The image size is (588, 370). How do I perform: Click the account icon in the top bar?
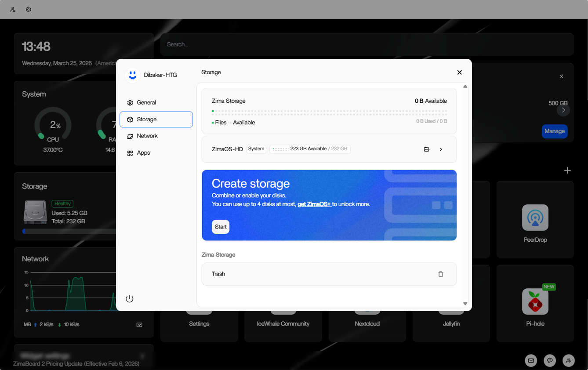click(x=13, y=9)
